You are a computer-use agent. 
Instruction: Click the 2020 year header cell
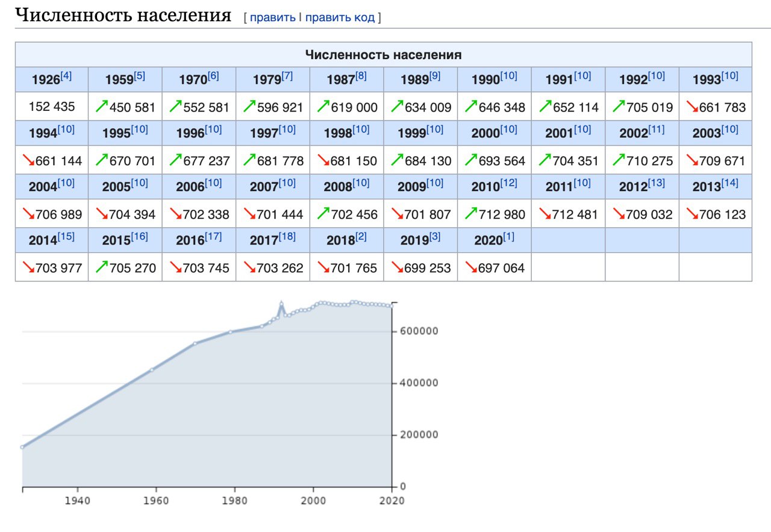[x=494, y=239]
